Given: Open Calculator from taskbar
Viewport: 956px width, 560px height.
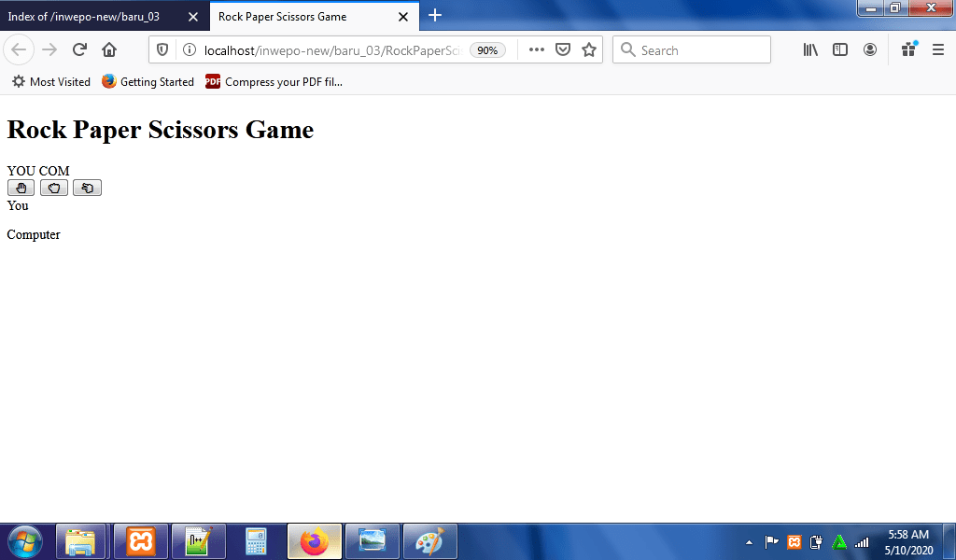Looking at the screenshot, I should [x=256, y=541].
